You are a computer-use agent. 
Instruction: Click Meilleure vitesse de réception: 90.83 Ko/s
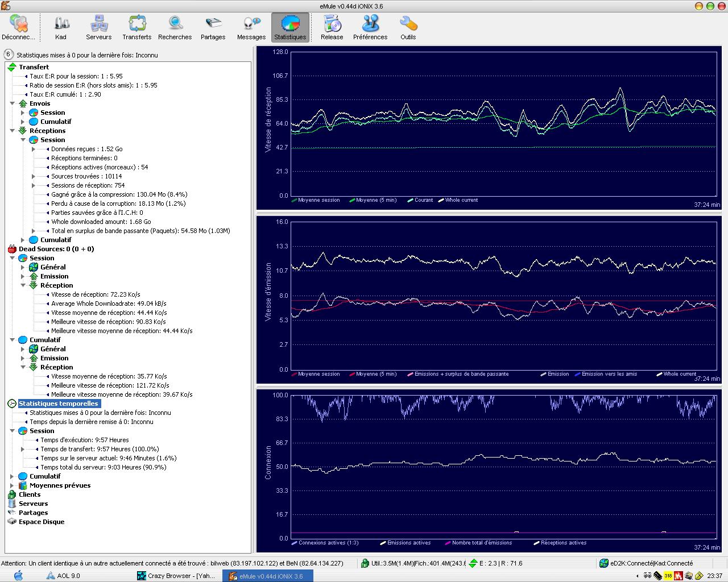(x=109, y=322)
